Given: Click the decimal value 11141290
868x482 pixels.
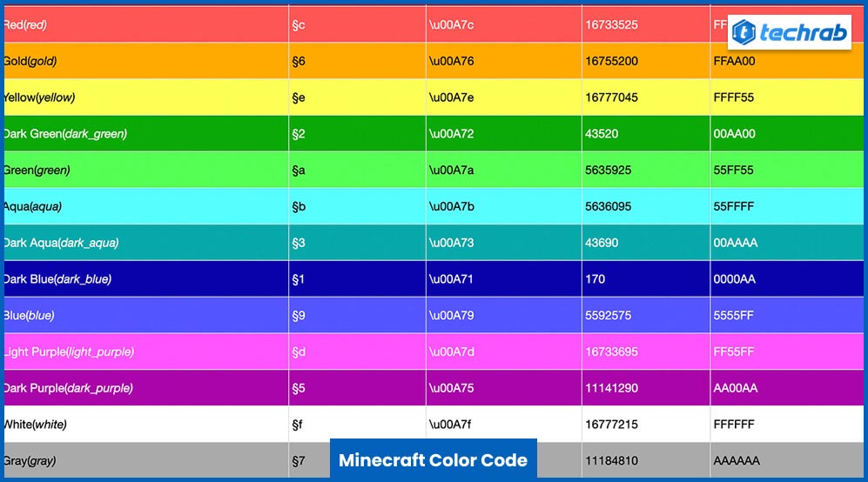Looking at the screenshot, I should 611,389.
